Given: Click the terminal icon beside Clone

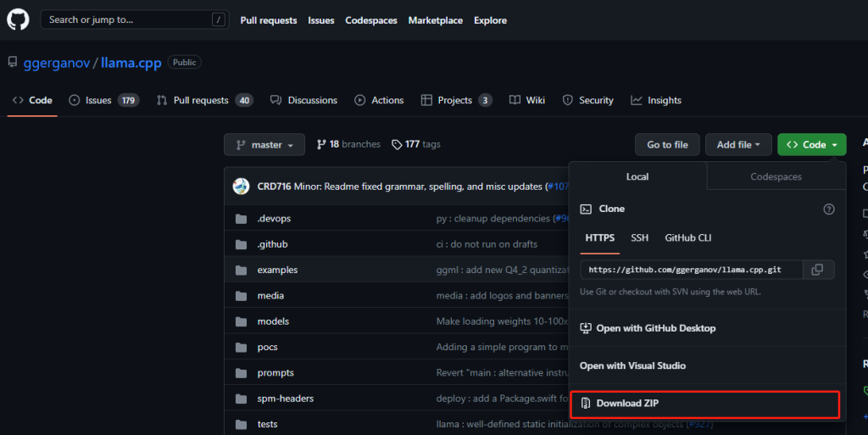Looking at the screenshot, I should pyautogui.click(x=586, y=209).
